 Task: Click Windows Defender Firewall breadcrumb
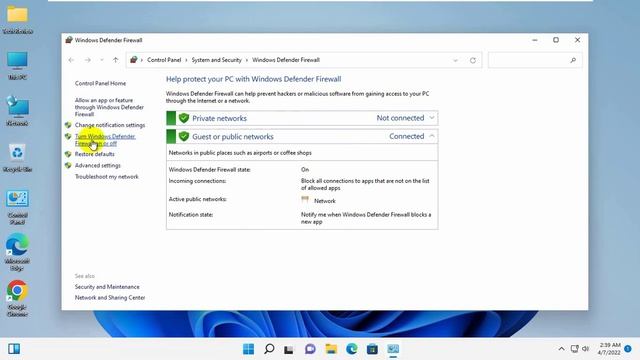pyautogui.click(x=286, y=60)
